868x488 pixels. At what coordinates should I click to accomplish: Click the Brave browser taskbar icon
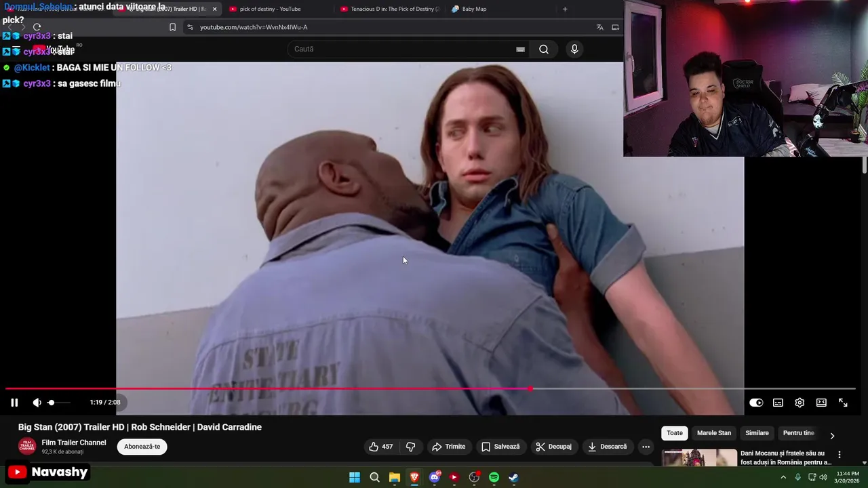pyautogui.click(x=414, y=477)
